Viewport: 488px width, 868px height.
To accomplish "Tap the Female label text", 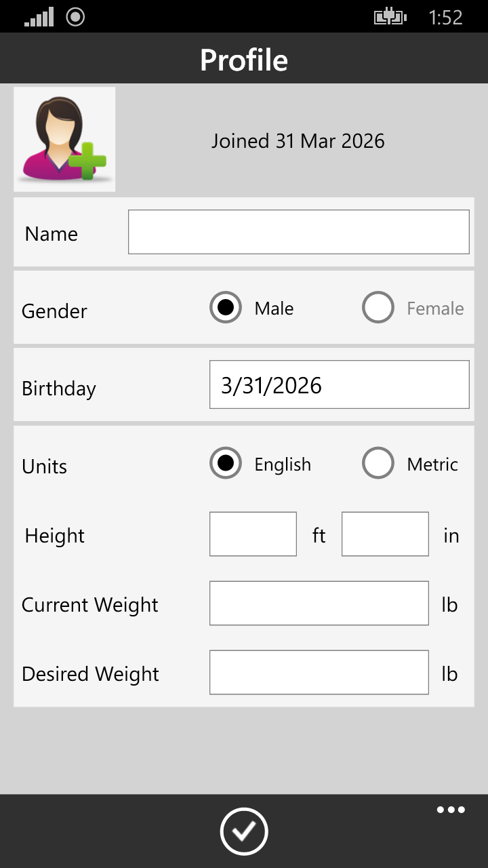I will [x=435, y=309].
